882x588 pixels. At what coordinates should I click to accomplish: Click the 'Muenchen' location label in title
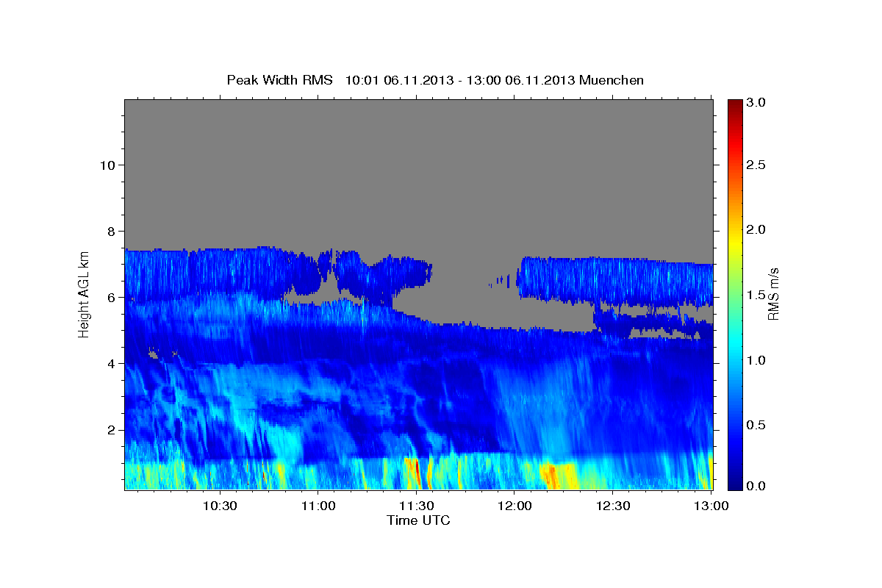coord(612,80)
